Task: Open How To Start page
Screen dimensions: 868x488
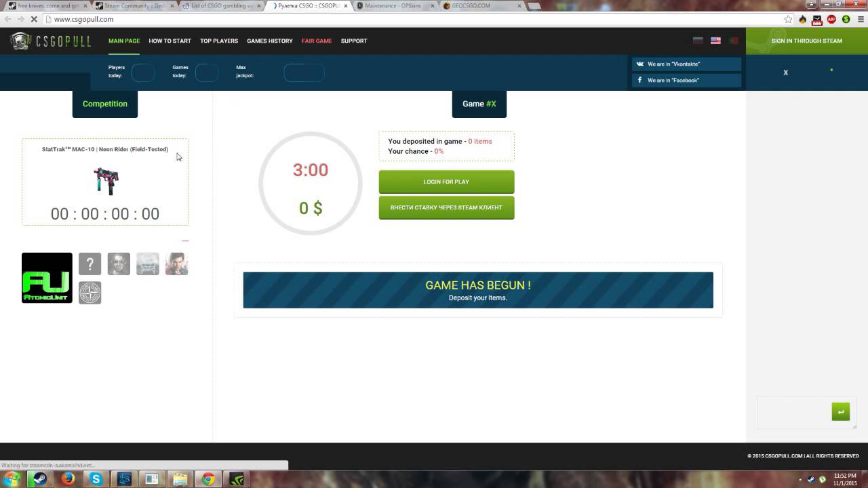Action: pos(170,41)
